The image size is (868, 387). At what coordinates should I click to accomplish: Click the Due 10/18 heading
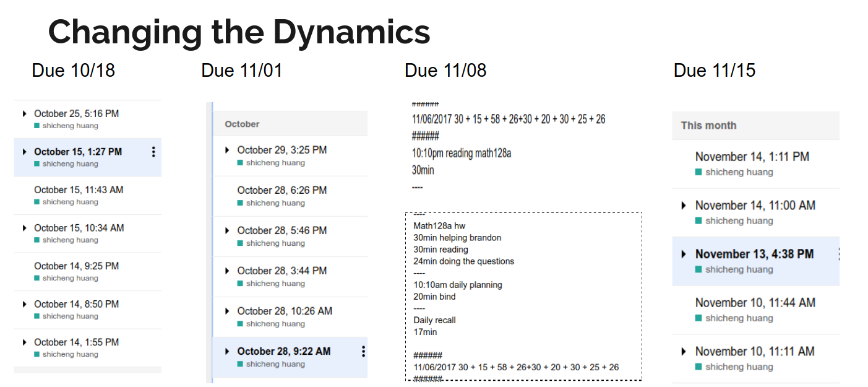coord(74,70)
